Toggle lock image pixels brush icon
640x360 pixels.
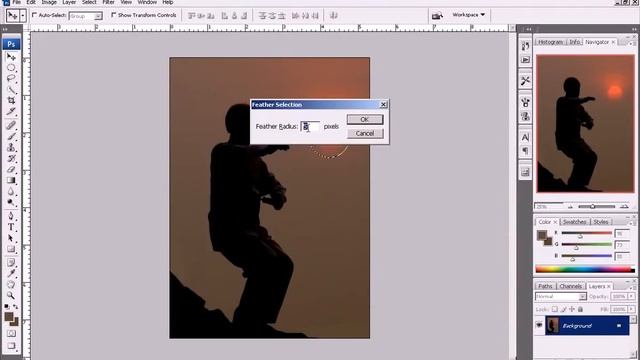564,309
